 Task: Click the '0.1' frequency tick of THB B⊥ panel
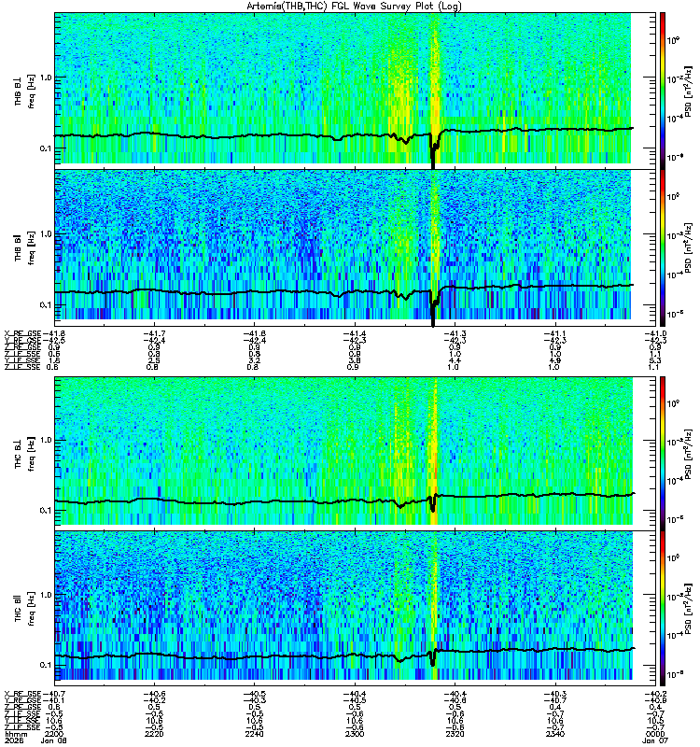(x=45, y=148)
